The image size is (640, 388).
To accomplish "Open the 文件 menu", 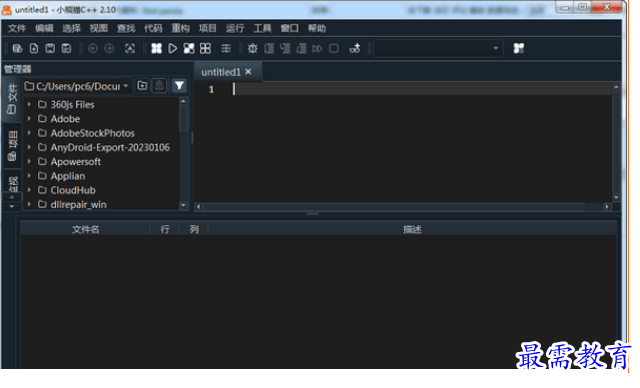I will coord(17,28).
